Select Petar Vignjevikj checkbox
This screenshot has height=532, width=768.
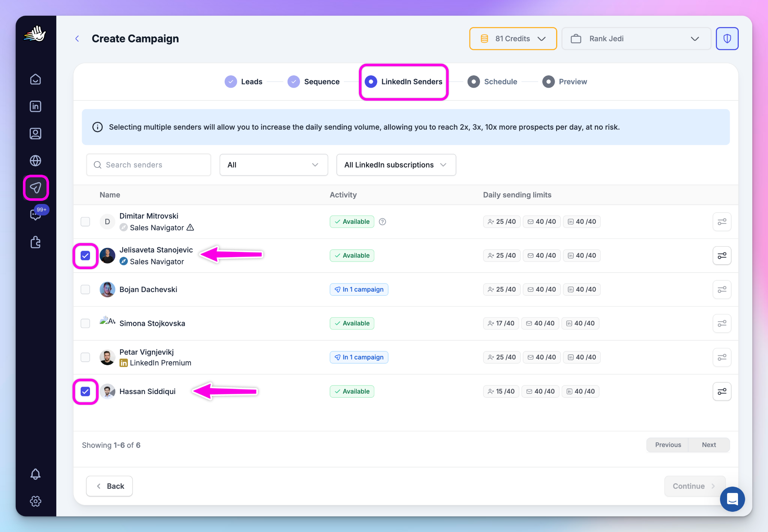point(85,357)
